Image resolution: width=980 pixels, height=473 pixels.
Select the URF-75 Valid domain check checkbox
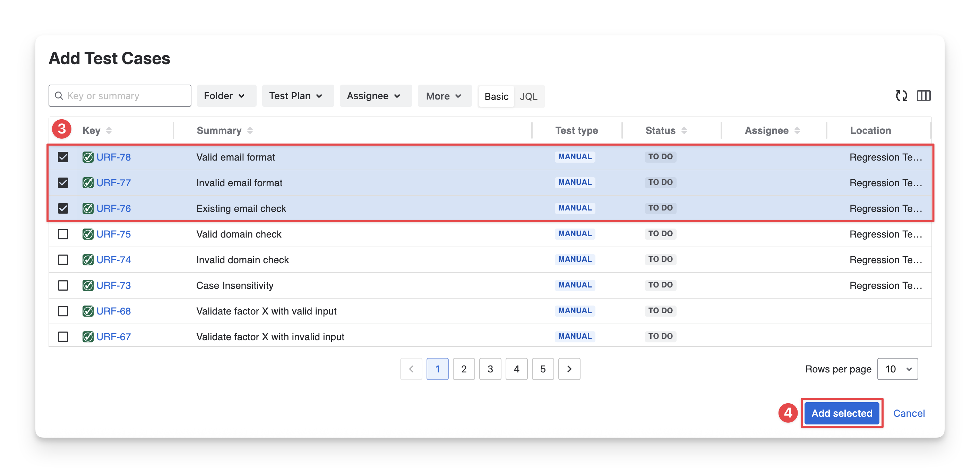pos(63,234)
